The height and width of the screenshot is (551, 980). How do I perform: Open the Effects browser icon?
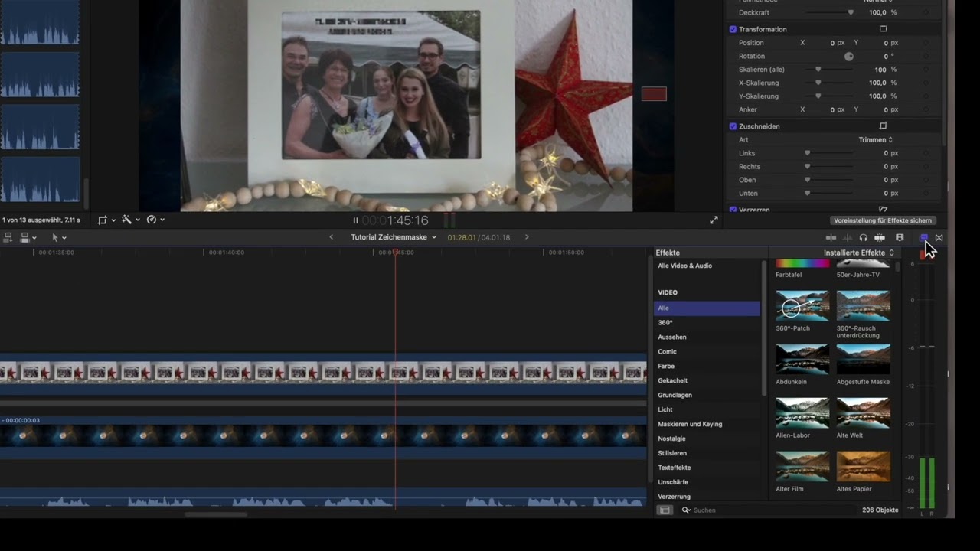point(923,237)
